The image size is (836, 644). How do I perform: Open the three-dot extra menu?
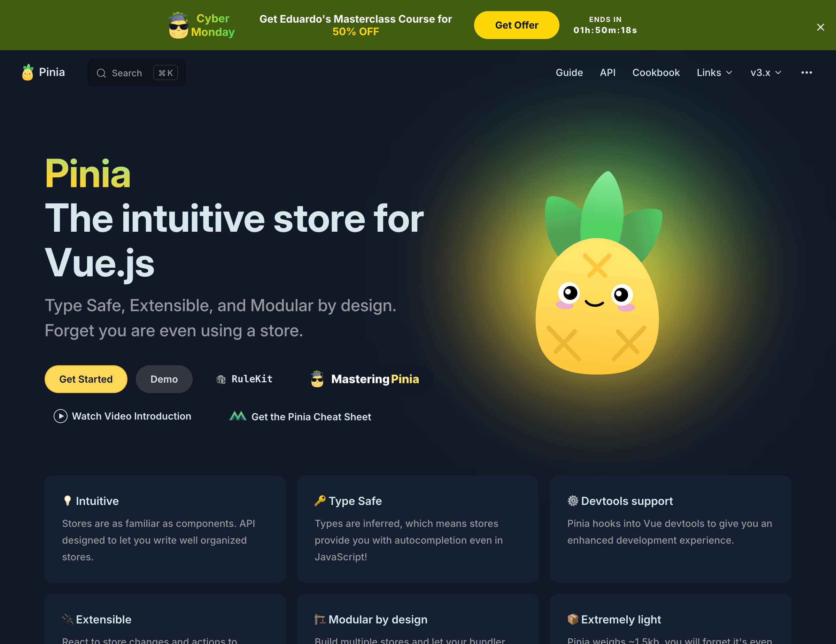[x=806, y=72]
